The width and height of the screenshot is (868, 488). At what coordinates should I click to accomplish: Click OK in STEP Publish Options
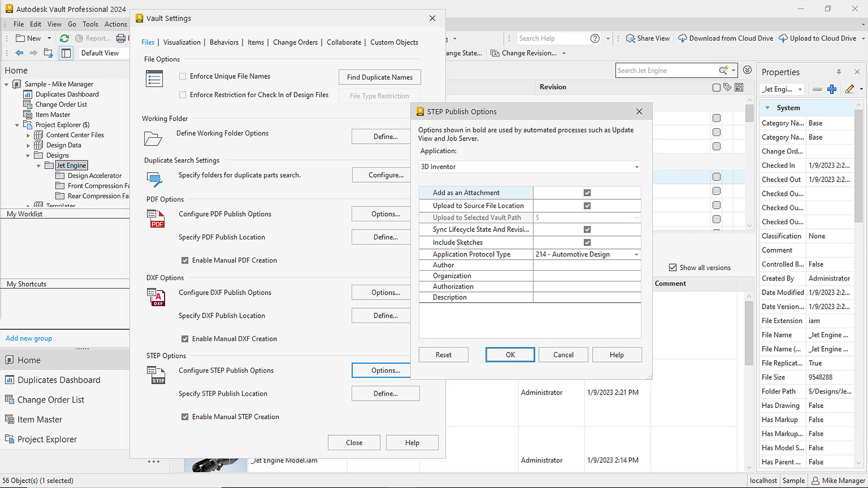(510, 355)
